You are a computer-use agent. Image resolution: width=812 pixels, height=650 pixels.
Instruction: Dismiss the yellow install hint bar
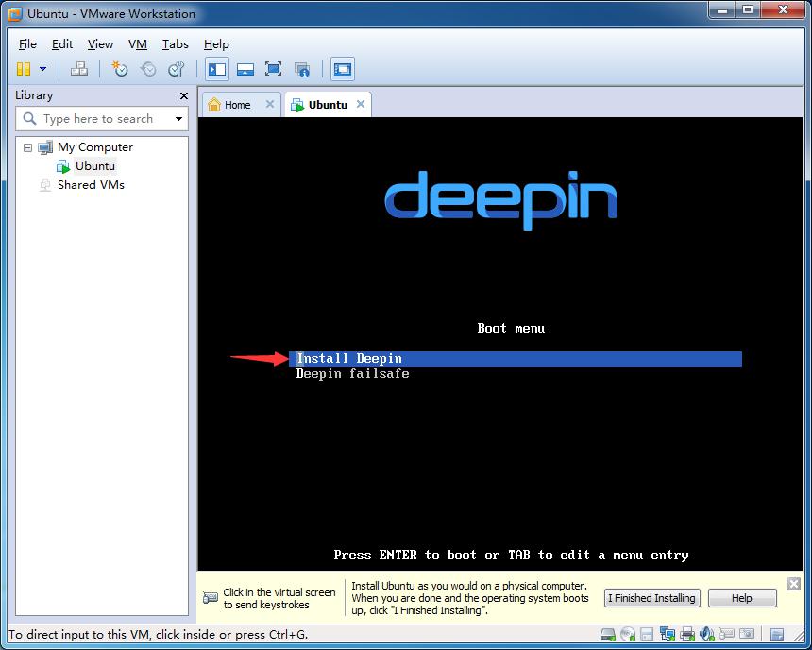pyautogui.click(x=793, y=584)
